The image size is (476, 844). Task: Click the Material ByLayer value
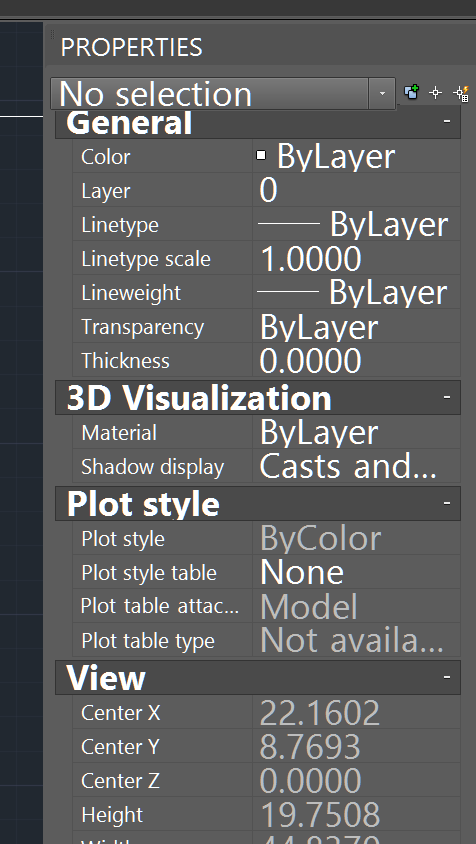356,432
